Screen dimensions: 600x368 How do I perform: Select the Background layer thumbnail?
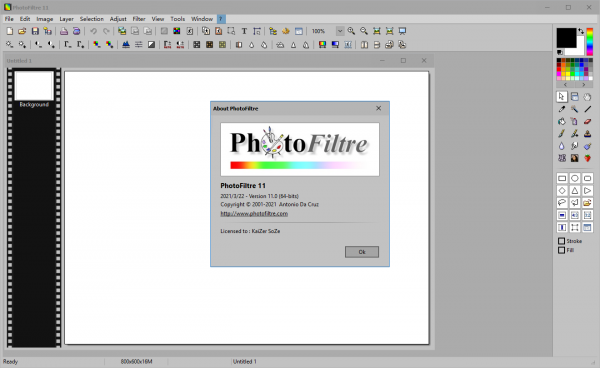pyautogui.click(x=34, y=86)
